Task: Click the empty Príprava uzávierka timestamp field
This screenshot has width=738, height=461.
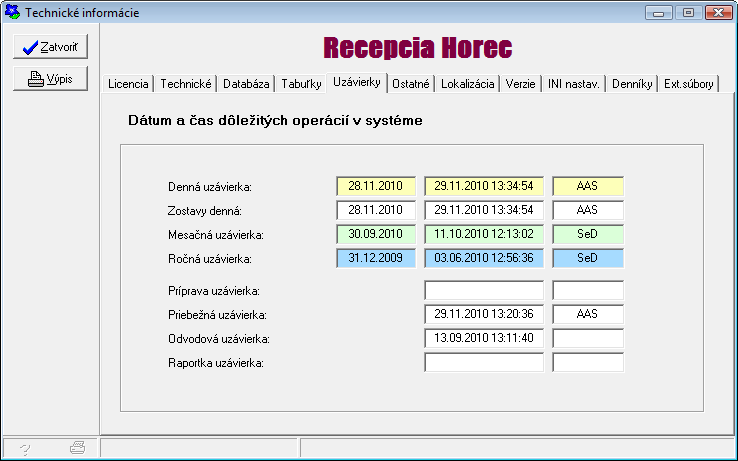Action: click(x=483, y=290)
